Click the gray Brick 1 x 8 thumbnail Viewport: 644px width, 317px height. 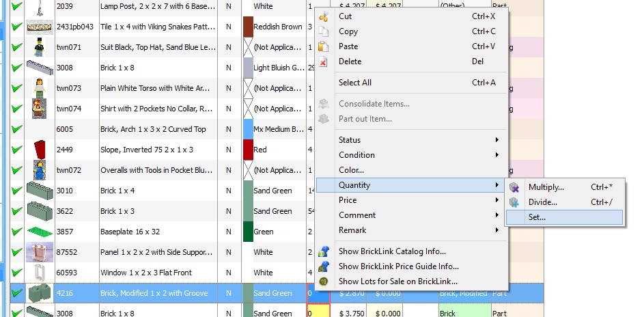40,68
